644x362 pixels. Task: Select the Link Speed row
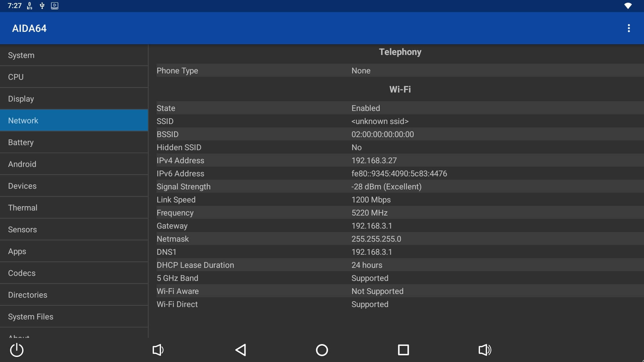click(x=399, y=200)
